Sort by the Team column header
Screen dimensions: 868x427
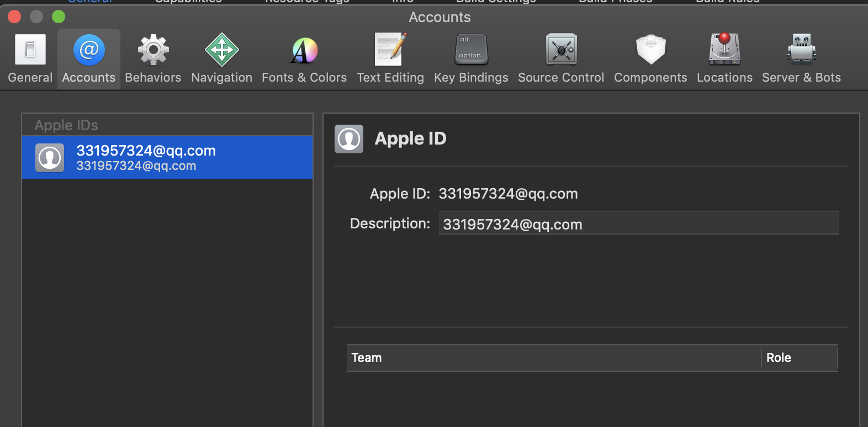click(x=552, y=358)
